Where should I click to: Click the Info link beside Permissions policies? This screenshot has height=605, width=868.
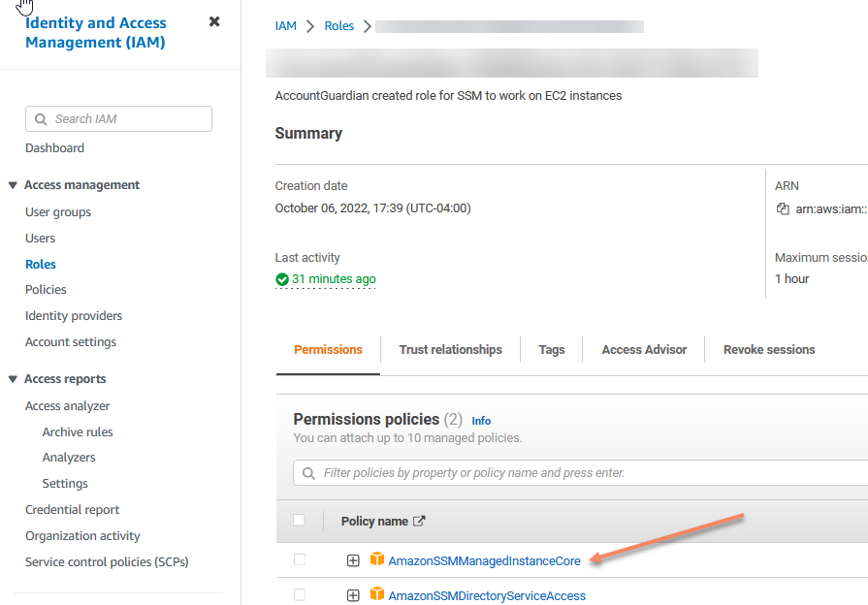pos(481,421)
